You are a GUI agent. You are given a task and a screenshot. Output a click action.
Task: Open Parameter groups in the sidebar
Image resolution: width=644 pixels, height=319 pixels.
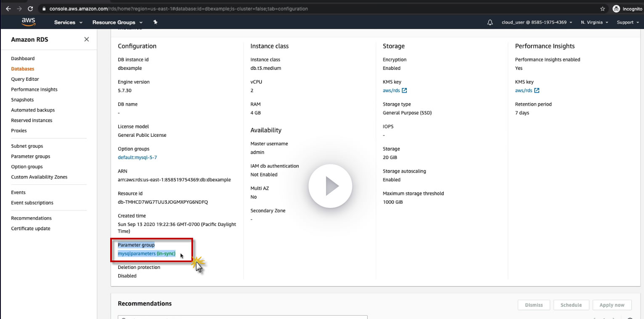coord(31,156)
